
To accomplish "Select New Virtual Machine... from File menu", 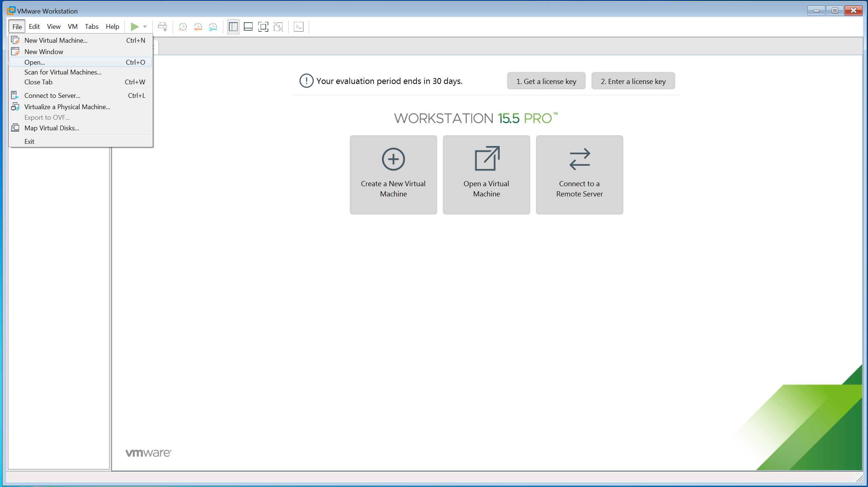I will [81, 40].
